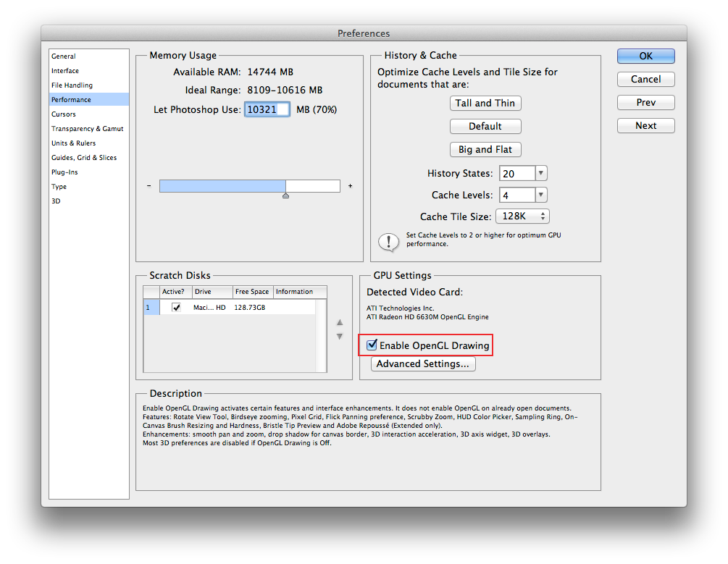Screen dimensions: 728x564
Task: Click the cache warning speech-bubble icon
Action: (x=388, y=243)
